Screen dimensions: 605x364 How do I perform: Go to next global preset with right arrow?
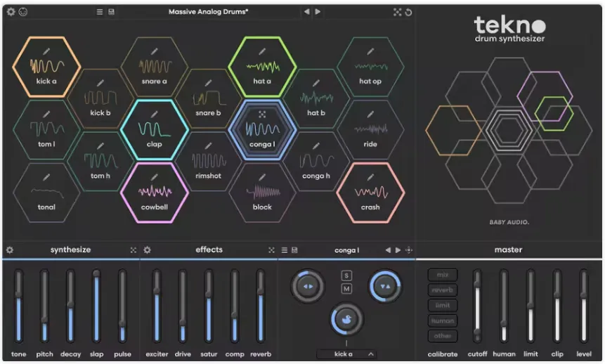point(318,12)
